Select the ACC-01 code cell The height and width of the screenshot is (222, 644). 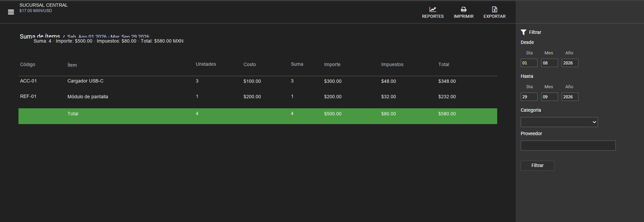pyautogui.click(x=29, y=81)
